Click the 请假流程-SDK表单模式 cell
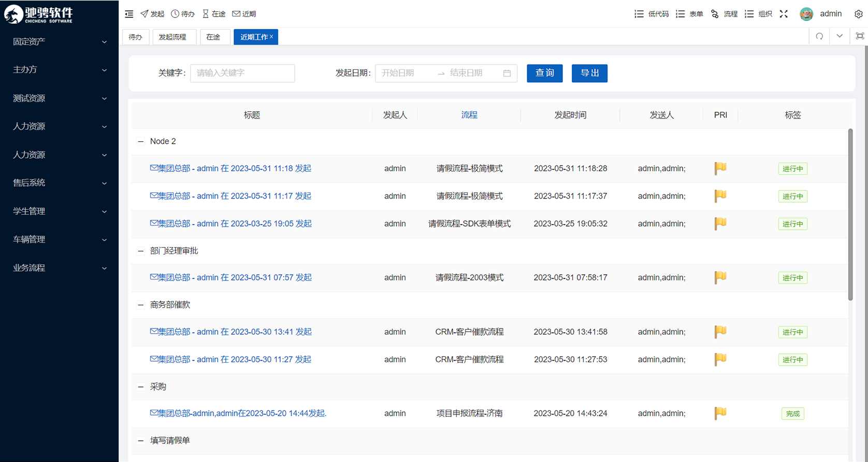 click(x=469, y=223)
